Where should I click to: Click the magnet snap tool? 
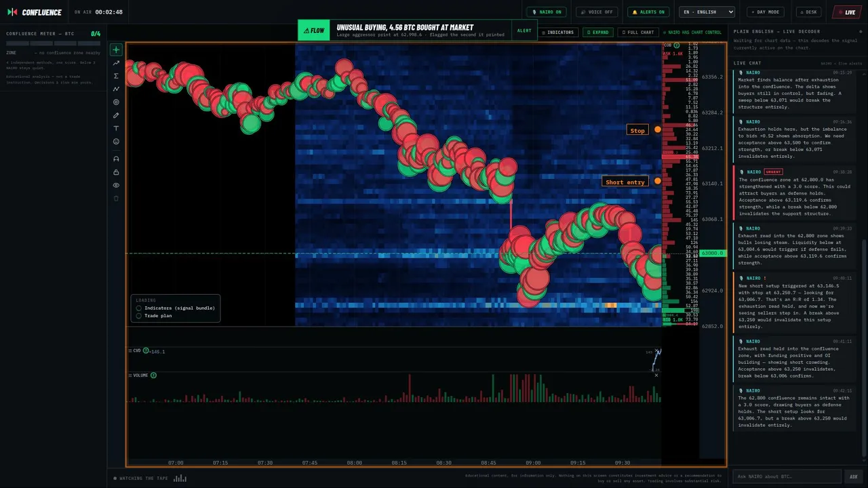click(116, 159)
